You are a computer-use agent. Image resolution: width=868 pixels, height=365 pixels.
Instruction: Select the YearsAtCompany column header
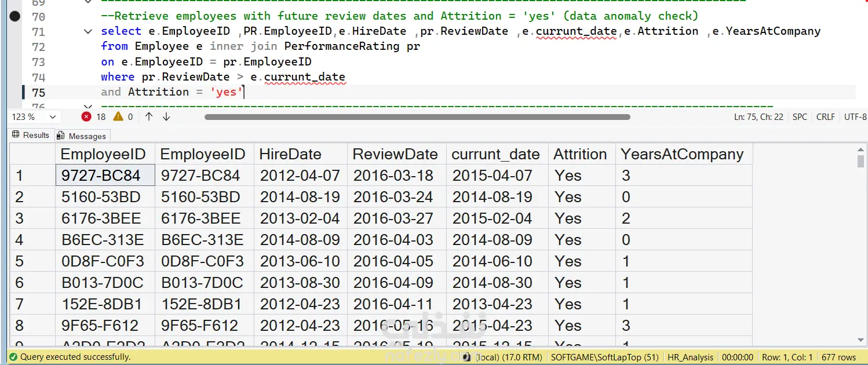point(684,154)
